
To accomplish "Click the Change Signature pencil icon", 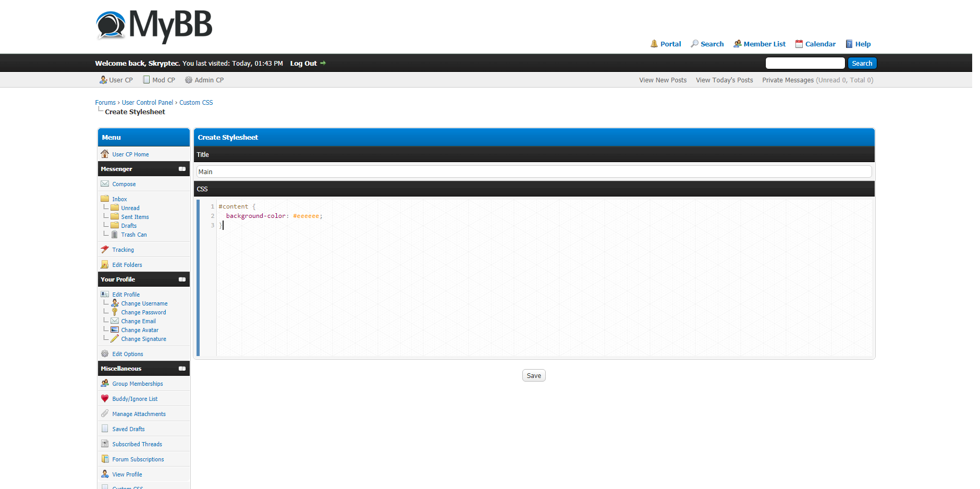I will click(x=115, y=338).
